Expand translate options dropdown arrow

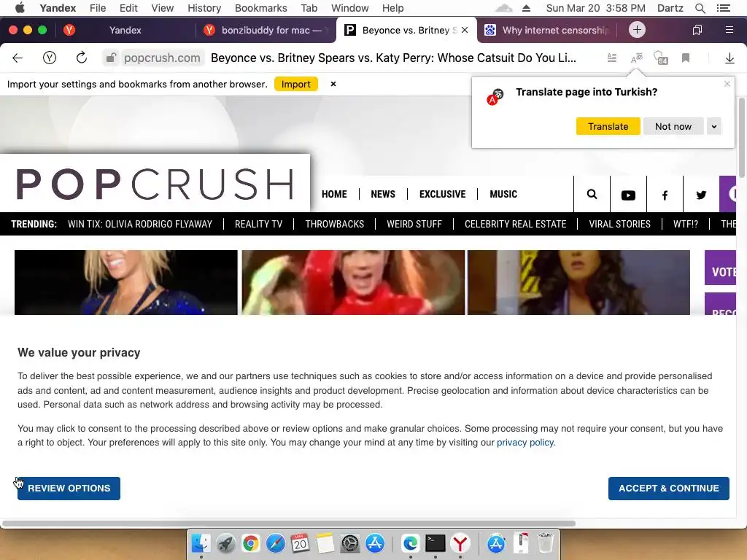713,127
